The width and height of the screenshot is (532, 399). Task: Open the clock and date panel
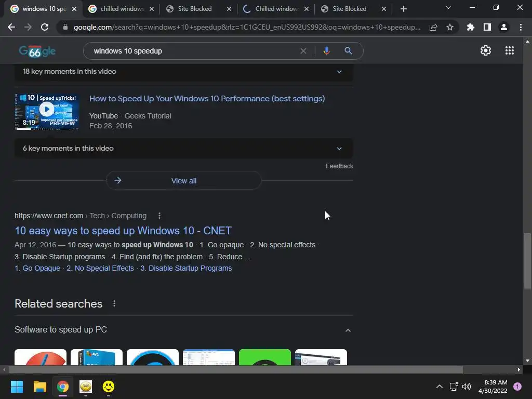click(493, 387)
